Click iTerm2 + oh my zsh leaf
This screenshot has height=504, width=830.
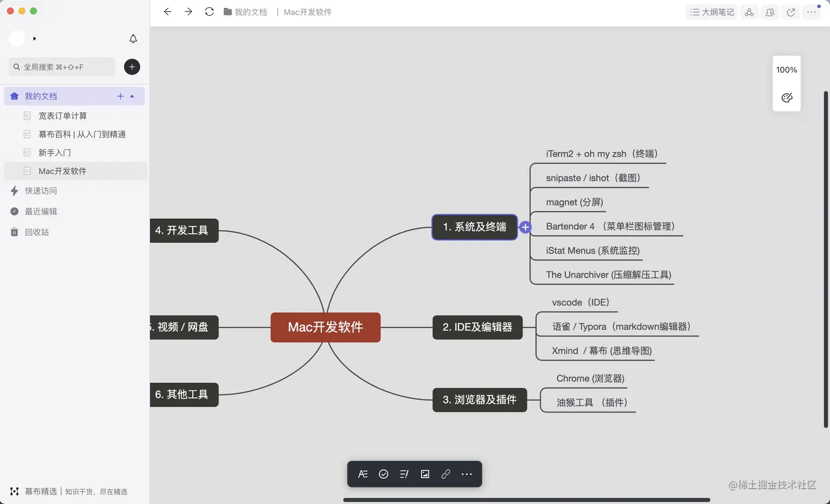pyautogui.click(x=602, y=154)
